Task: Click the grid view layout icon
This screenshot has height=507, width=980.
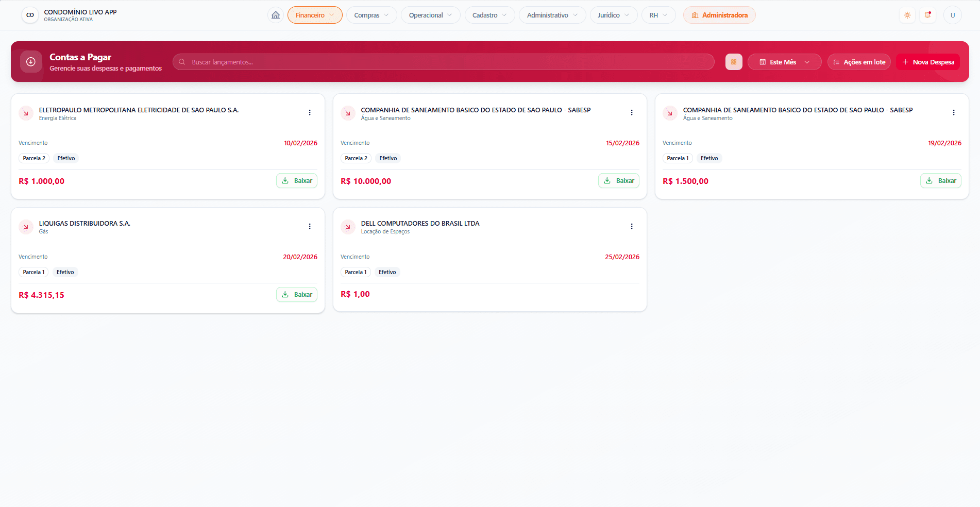Action: tap(734, 62)
